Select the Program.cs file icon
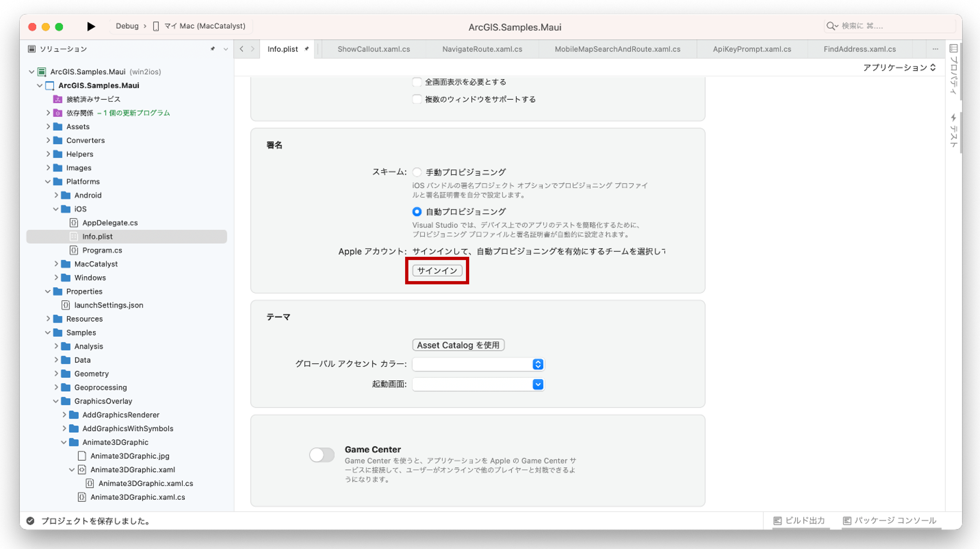Image resolution: width=980 pixels, height=549 pixels. tap(74, 250)
